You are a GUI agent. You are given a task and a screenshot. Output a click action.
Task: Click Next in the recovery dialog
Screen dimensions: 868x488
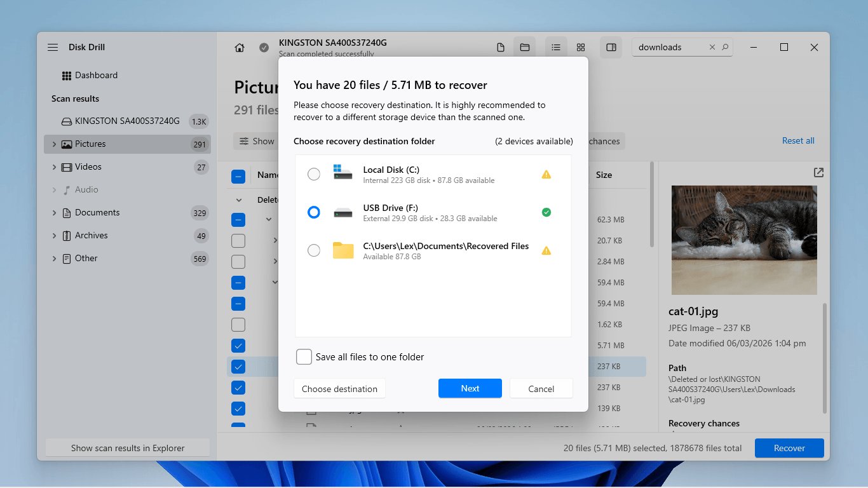point(470,388)
